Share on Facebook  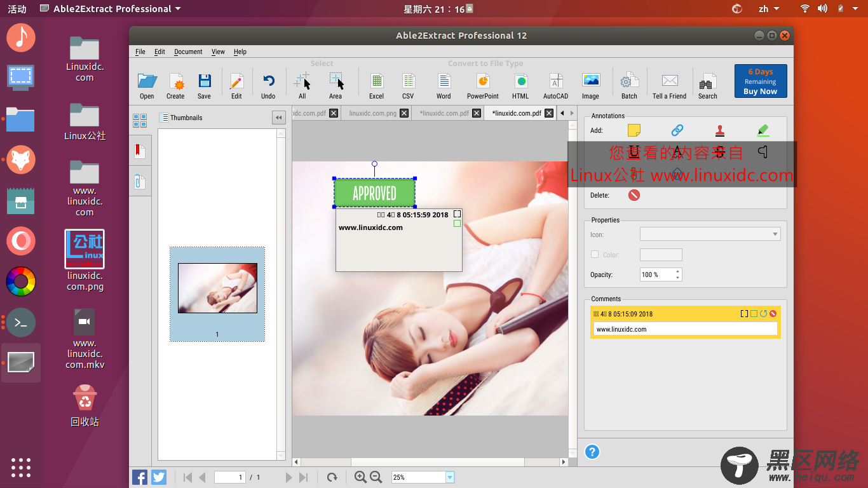(140, 477)
